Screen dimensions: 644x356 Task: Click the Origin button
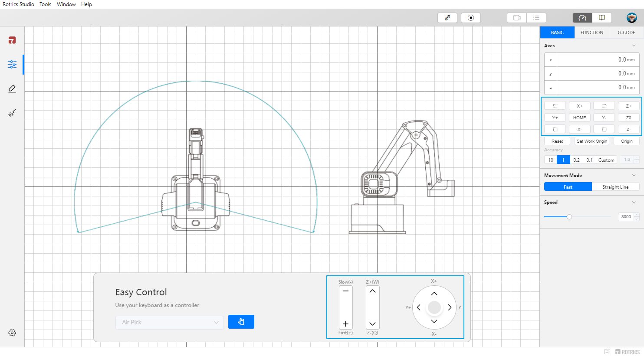tap(627, 141)
